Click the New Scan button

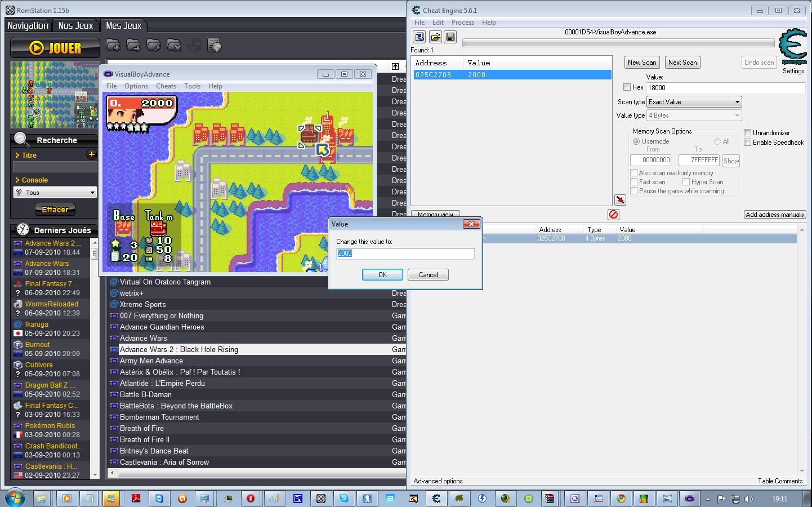[642, 63]
